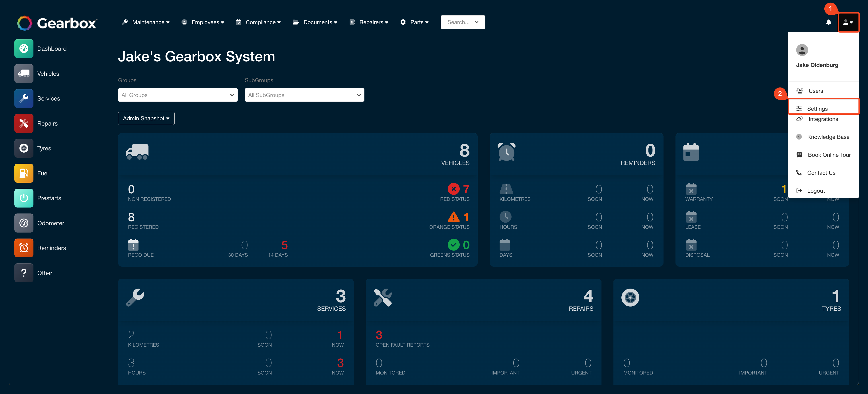Open the Dashboard sidebar icon
Screen dimensions: 868x394
23,49
